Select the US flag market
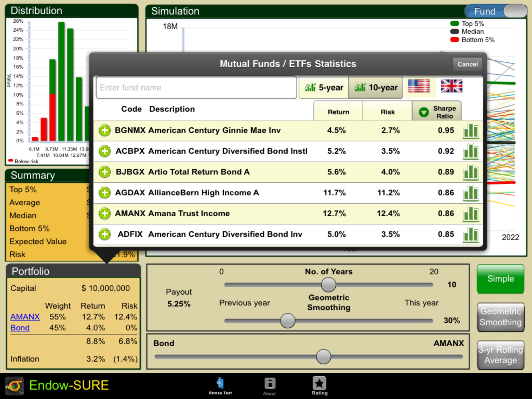 [419, 86]
